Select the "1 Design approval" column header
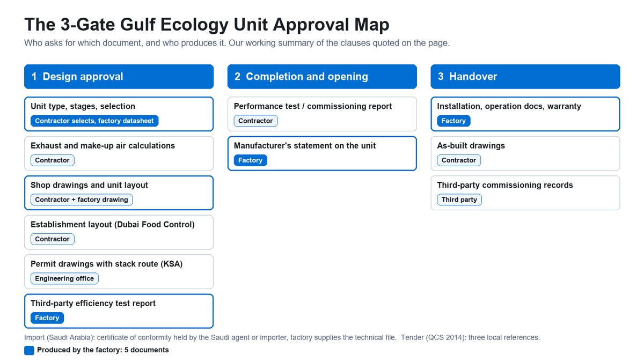 coord(119,77)
